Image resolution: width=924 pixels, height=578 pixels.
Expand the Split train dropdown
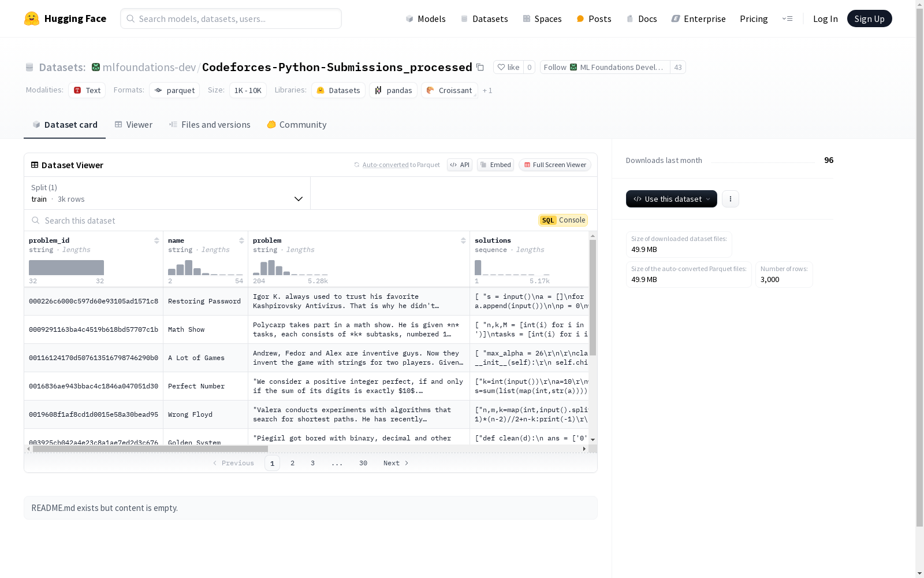tap(166, 194)
